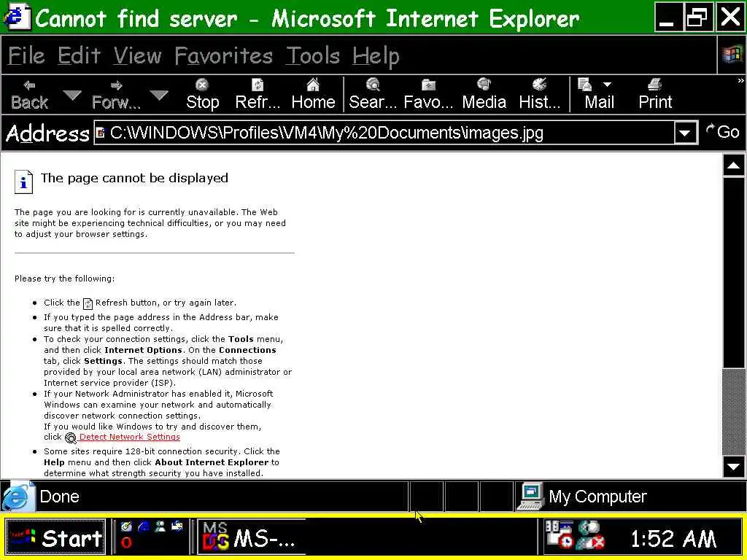
Task: Click the My Computer zone icon
Action: [530, 497]
